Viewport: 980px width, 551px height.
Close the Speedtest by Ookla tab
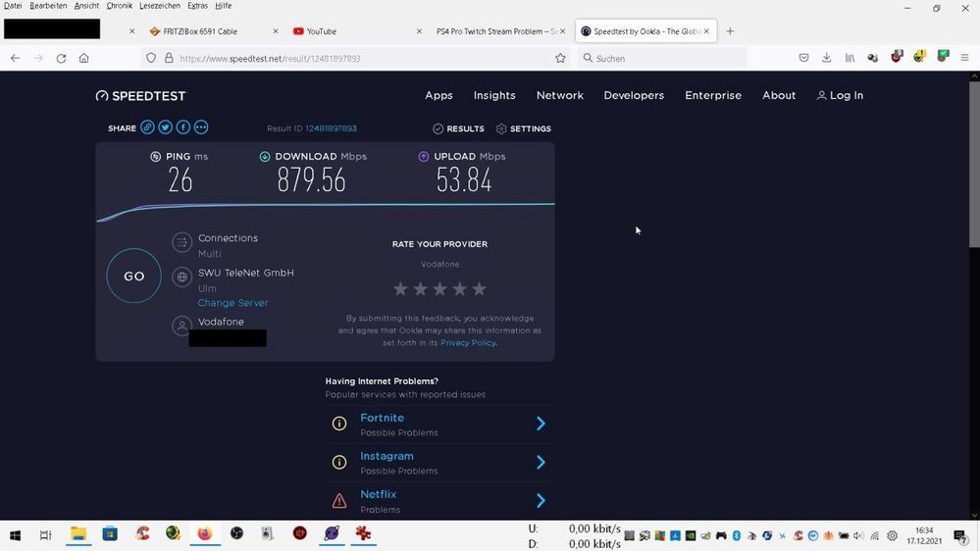pos(706,31)
